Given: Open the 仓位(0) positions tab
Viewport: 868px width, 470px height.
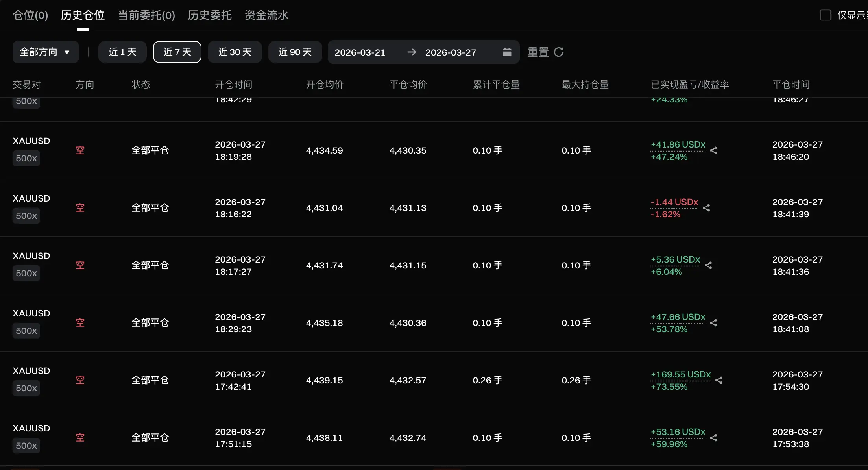Looking at the screenshot, I should [x=30, y=15].
